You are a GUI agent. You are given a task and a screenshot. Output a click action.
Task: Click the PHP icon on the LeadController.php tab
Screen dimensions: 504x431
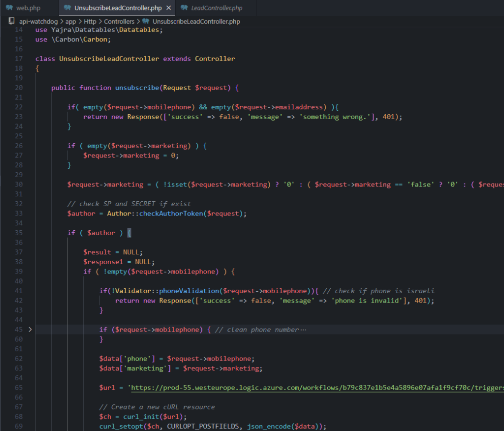click(x=184, y=8)
